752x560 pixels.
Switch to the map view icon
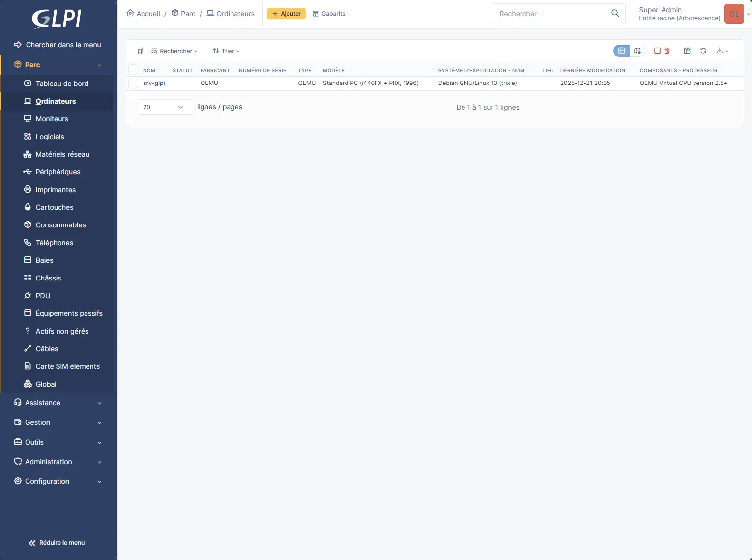pyautogui.click(x=637, y=51)
